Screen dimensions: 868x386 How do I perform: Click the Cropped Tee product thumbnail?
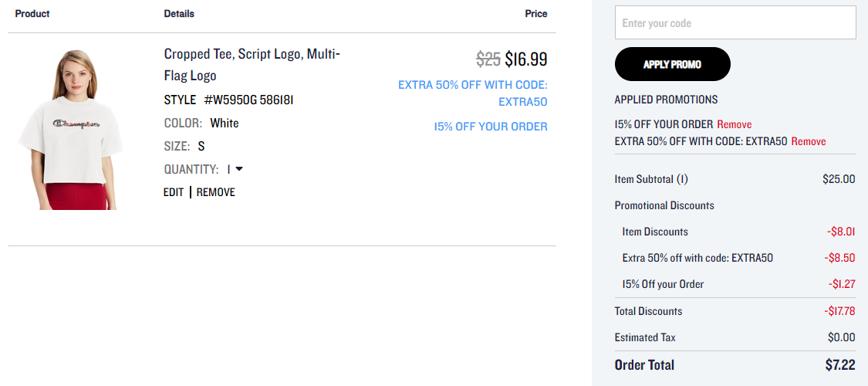(71, 130)
